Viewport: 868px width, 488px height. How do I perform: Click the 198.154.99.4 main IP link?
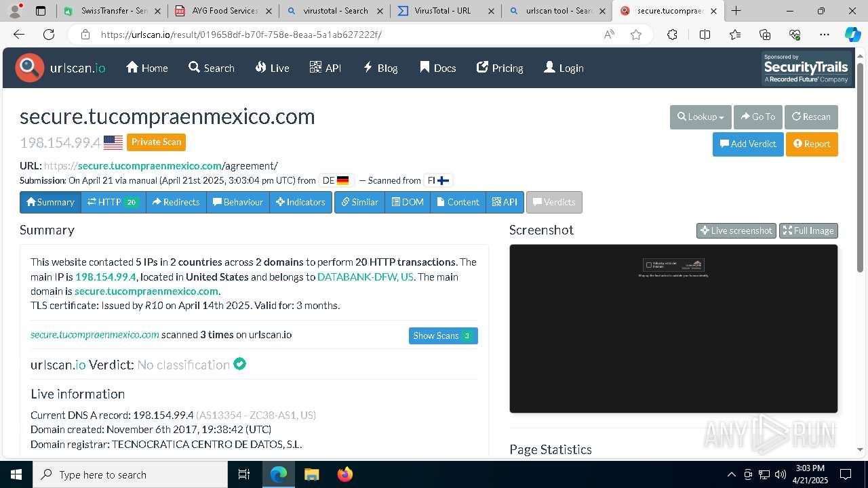[106, 277]
